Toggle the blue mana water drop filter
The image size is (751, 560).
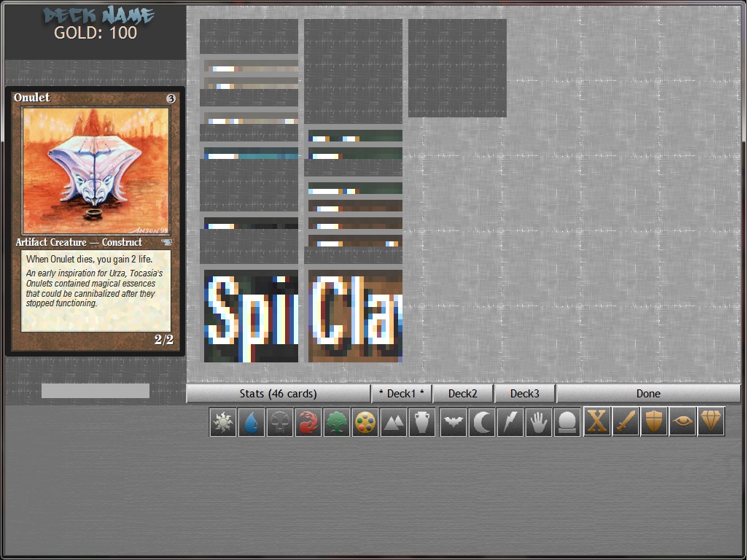click(252, 422)
